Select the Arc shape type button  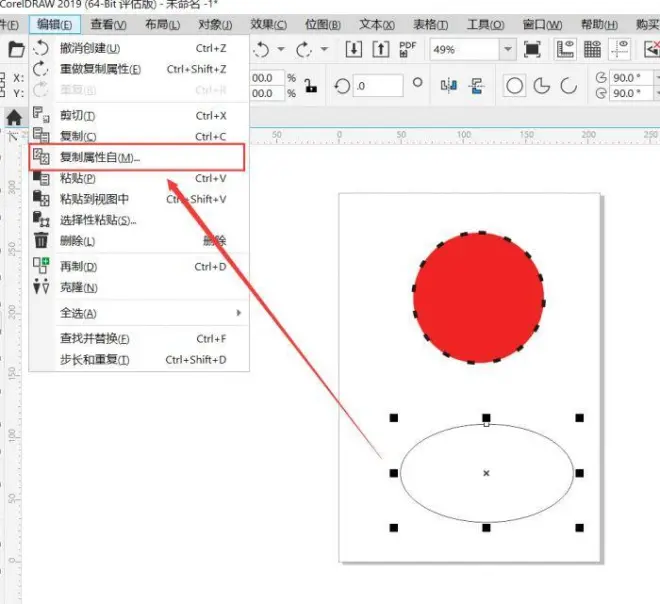point(569,86)
